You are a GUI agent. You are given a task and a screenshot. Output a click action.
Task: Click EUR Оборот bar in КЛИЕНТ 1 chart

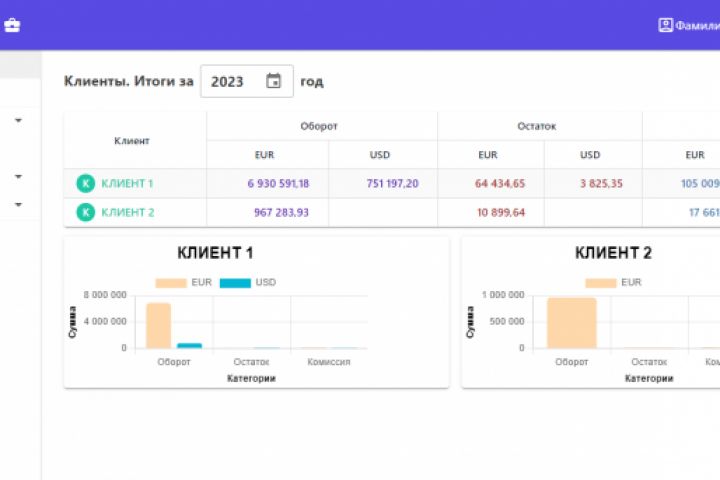[159, 326]
